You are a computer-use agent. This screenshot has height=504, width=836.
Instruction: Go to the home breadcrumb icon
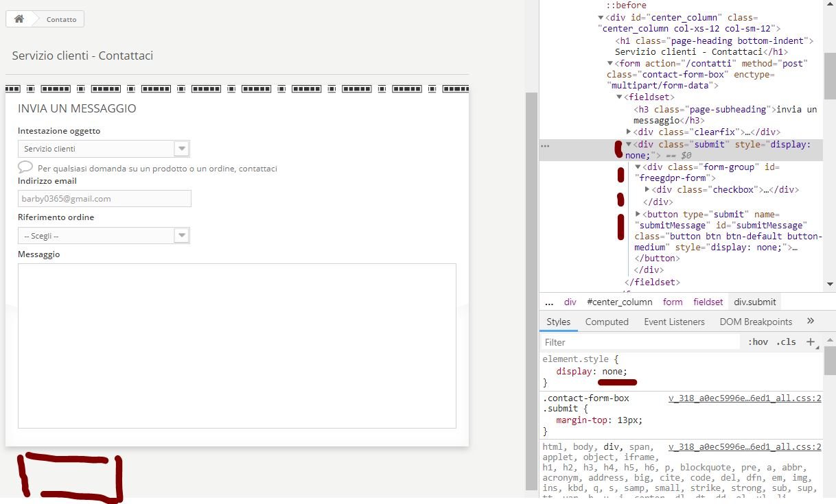pos(19,19)
